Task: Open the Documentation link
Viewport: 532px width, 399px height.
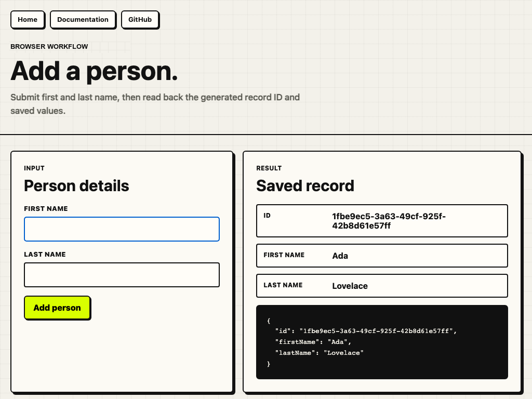Action: pyautogui.click(x=83, y=20)
